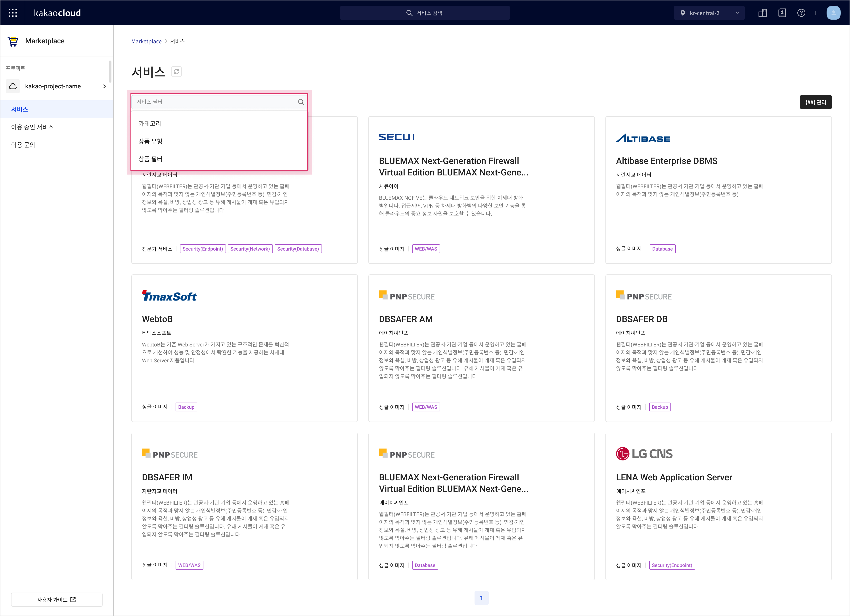Click the SECUI logo

tap(396, 137)
